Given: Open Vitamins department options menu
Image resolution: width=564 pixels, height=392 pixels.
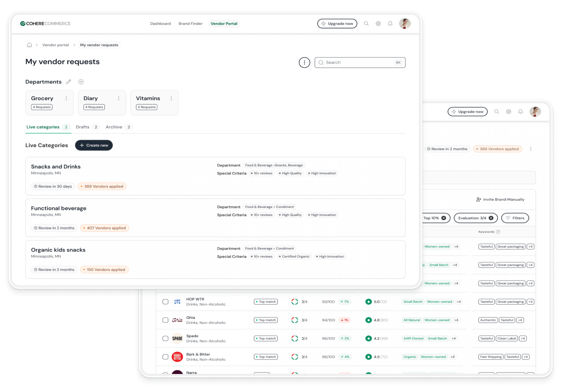Looking at the screenshot, I should tap(171, 98).
